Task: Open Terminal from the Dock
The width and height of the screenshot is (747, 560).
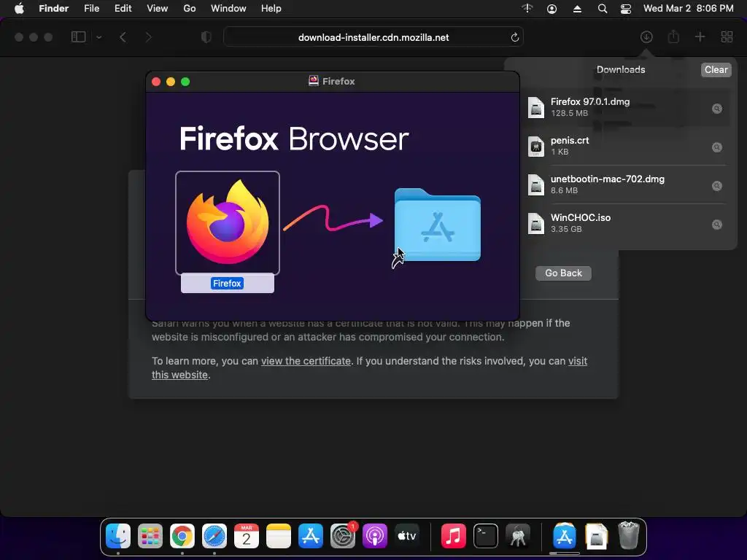Action: coord(485,536)
